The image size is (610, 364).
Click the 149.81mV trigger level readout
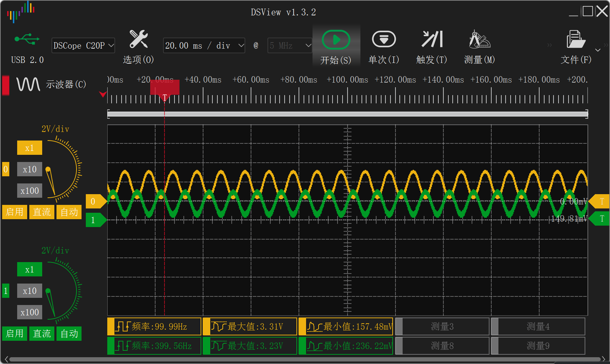(569, 218)
